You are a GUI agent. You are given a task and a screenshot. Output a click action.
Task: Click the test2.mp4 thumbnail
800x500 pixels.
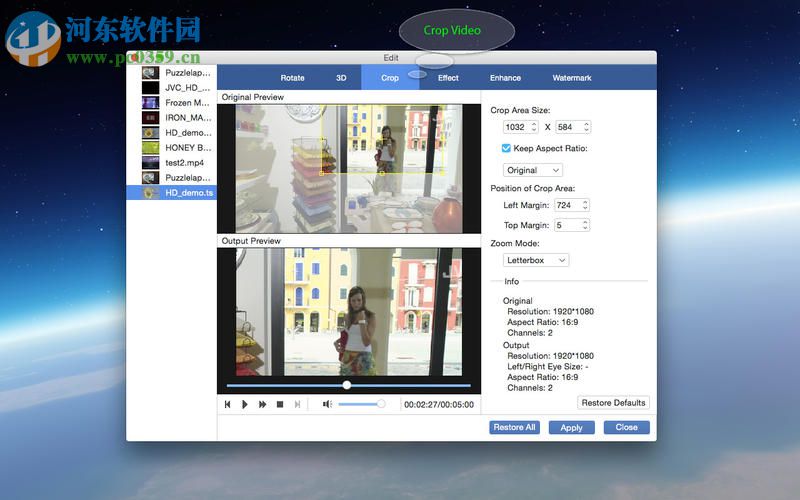151,163
